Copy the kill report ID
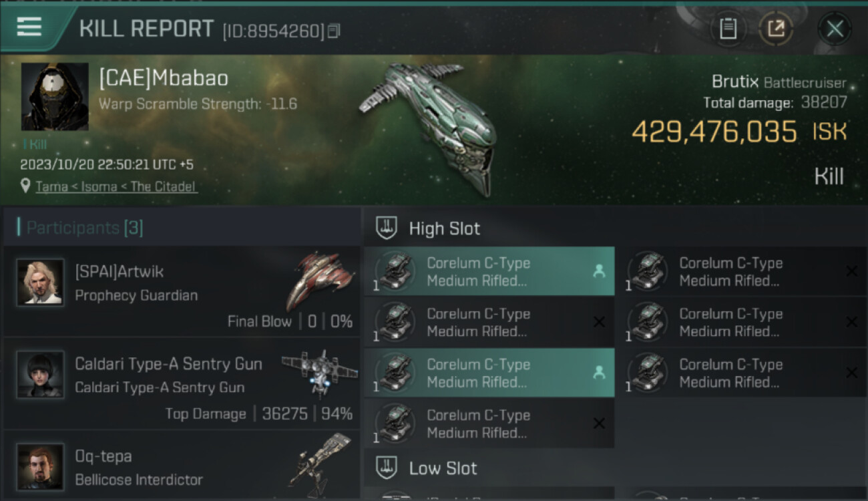Viewport: 868px width, 501px height. 334,31
